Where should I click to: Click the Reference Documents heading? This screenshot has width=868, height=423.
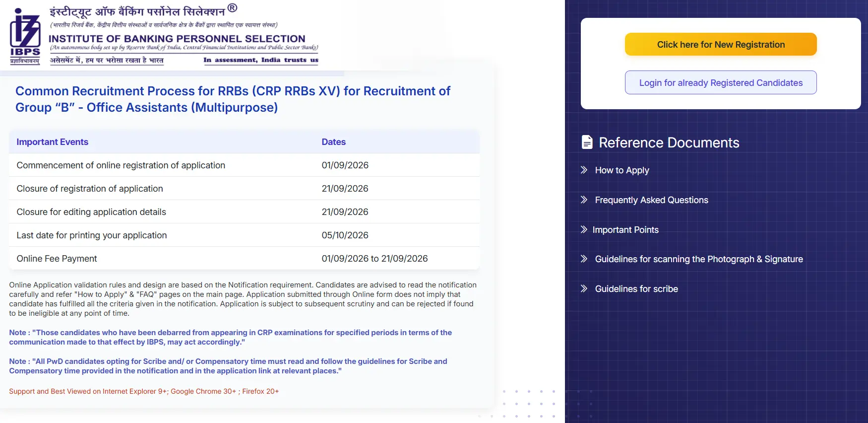[x=669, y=142]
